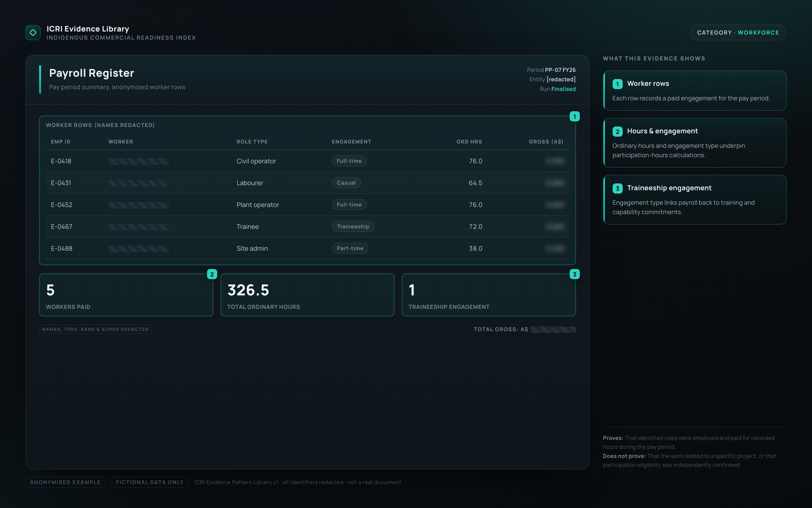Screen dimensions: 812x508
Task: Click the Worker Rows (Names Redacted) section label
Action: coord(100,125)
